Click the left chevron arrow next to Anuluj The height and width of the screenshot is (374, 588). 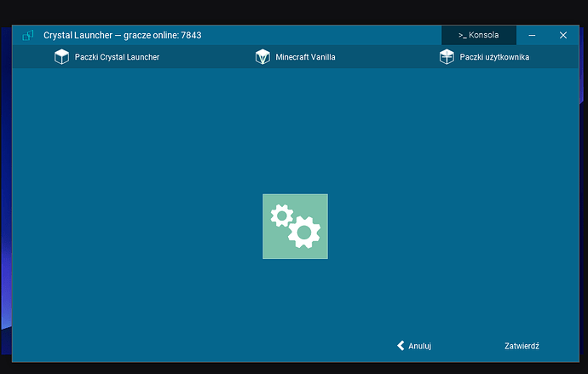pos(401,346)
